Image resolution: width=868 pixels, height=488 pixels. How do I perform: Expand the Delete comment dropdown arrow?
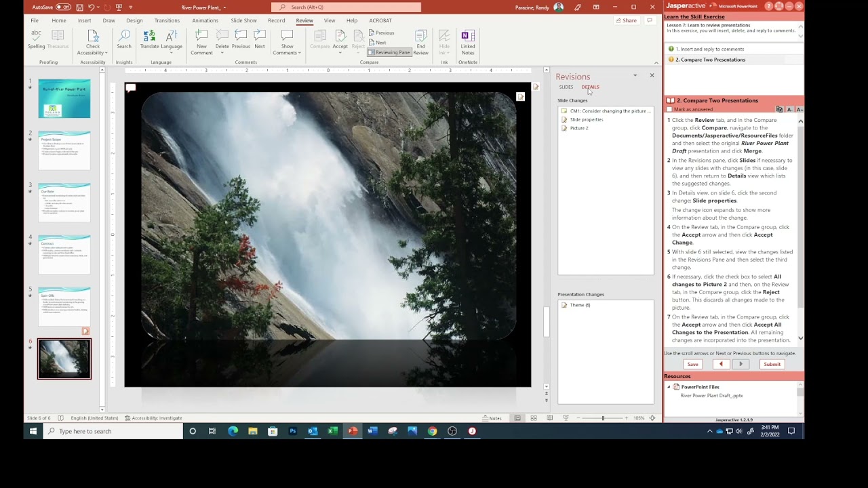point(222,52)
